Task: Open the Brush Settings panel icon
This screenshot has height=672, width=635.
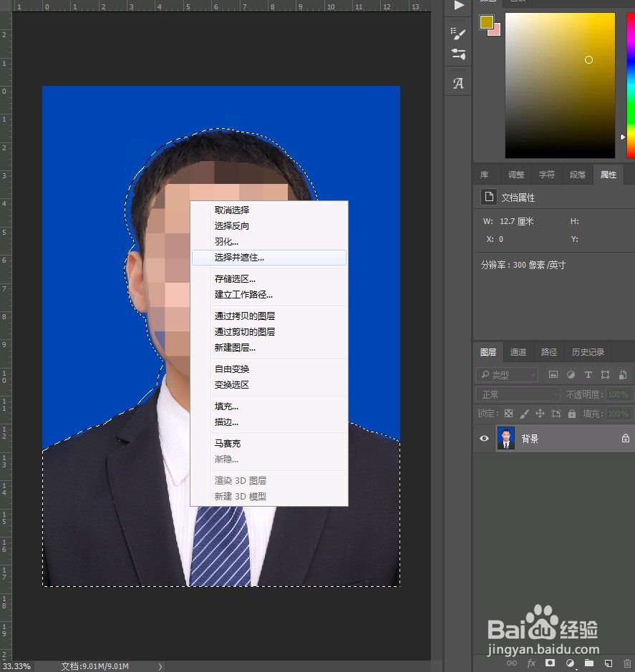Action: pos(458,34)
